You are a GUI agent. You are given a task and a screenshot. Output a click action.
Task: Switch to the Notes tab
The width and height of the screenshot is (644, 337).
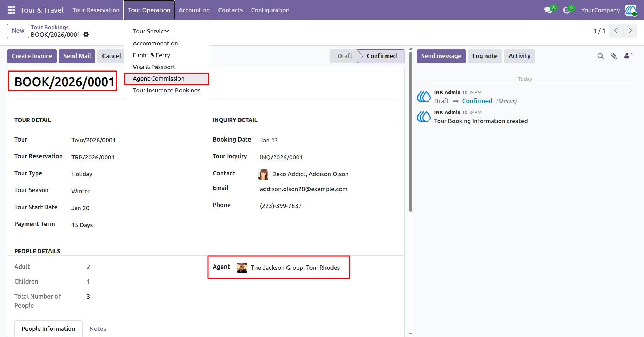point(98,329)
